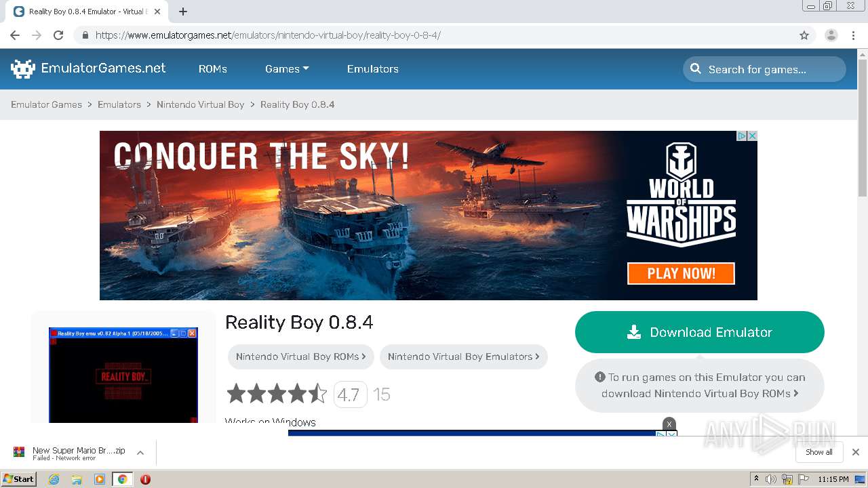The height and width of the screenshot is (488, 868).
Task: Reload the page with the refresh icon
Action: coord(58,35)
